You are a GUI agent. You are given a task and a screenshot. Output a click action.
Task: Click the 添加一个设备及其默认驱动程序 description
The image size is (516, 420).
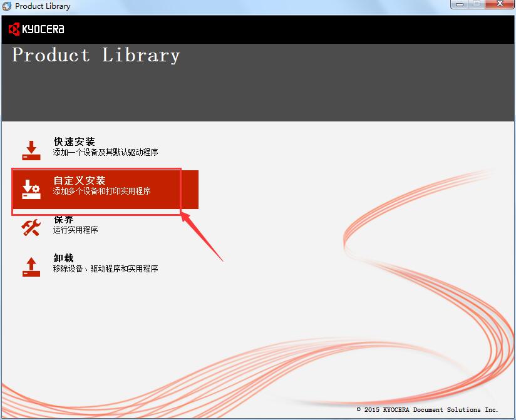(105, 152)
